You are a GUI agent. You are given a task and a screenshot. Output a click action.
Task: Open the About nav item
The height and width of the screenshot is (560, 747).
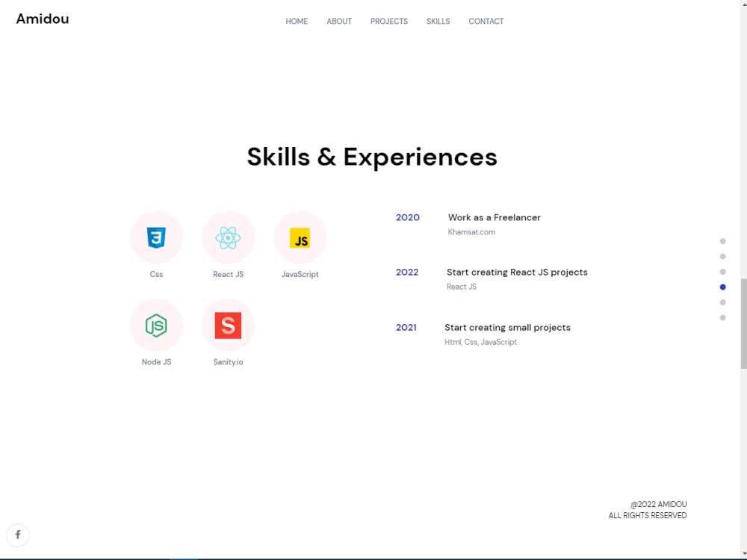click(x=339, y=22)
